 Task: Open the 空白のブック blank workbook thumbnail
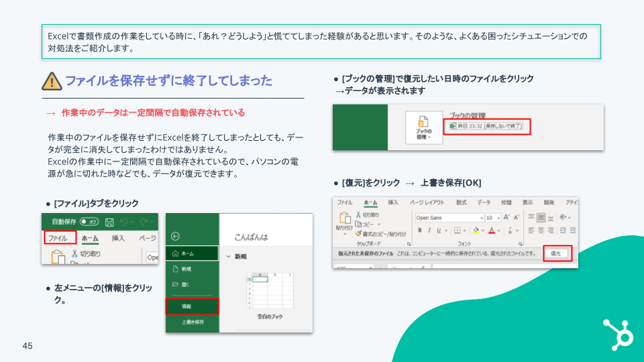[270, 290]
